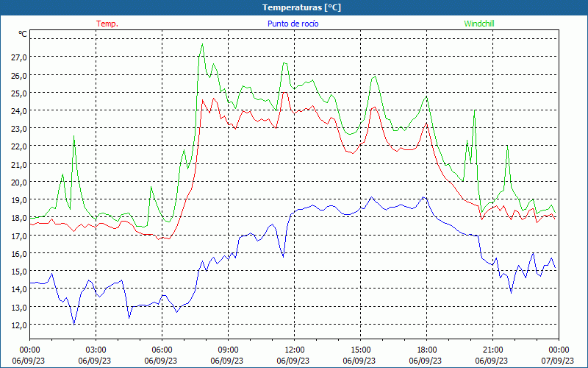Click the 03:00 time axis label
Viewport: 588px width, 368px height.
(x=96, y=350)
